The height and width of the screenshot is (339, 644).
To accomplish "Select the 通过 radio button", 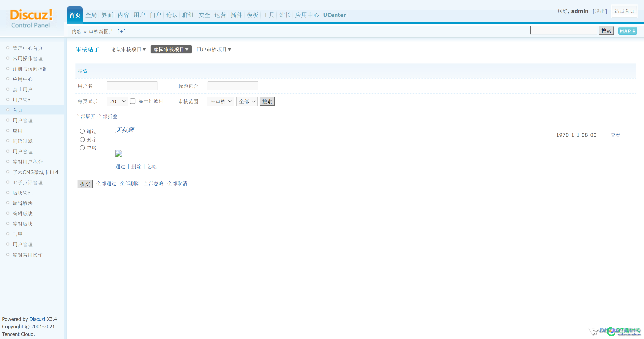I will coord(82,131).
